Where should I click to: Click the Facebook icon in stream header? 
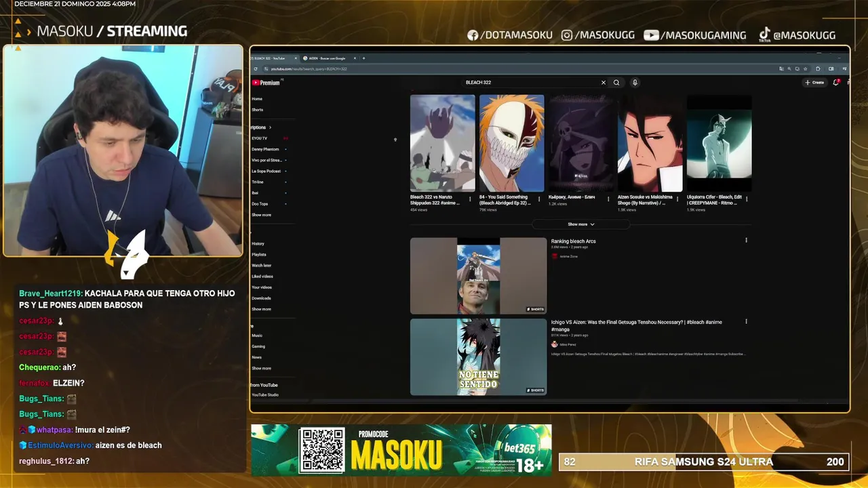coord(473,35)
